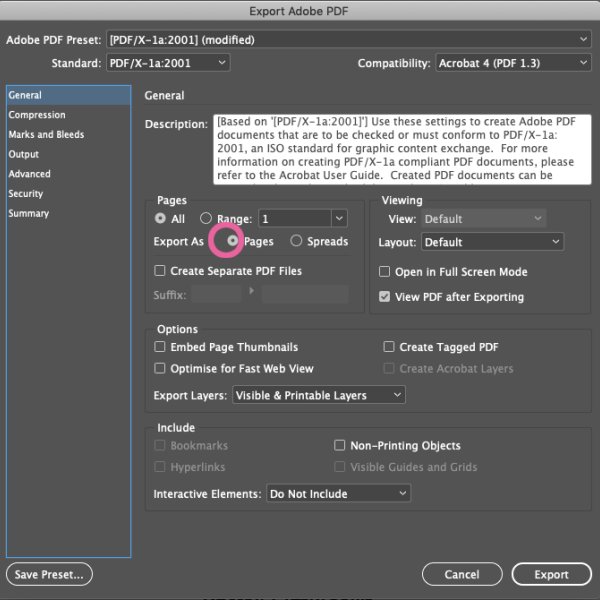Enable Embed Page Thumbnails checkbox

pos(160,347)
